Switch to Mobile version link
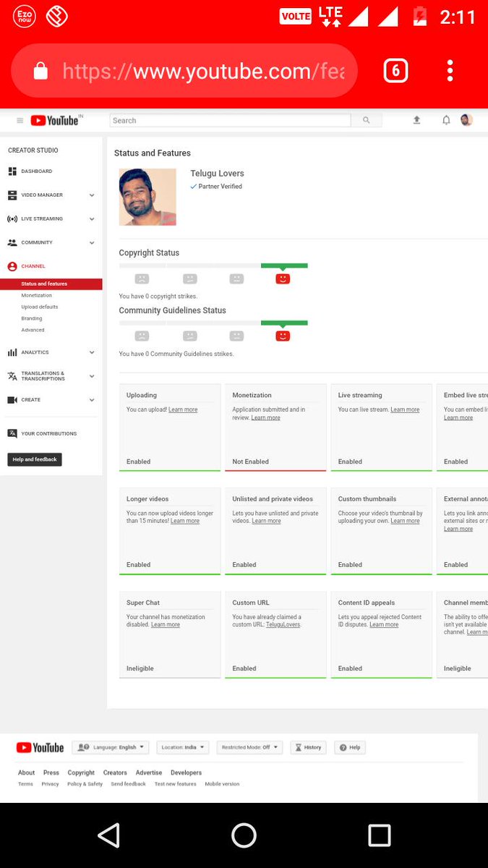This screenshot has width=488, height=868. (x=222, y=784)
